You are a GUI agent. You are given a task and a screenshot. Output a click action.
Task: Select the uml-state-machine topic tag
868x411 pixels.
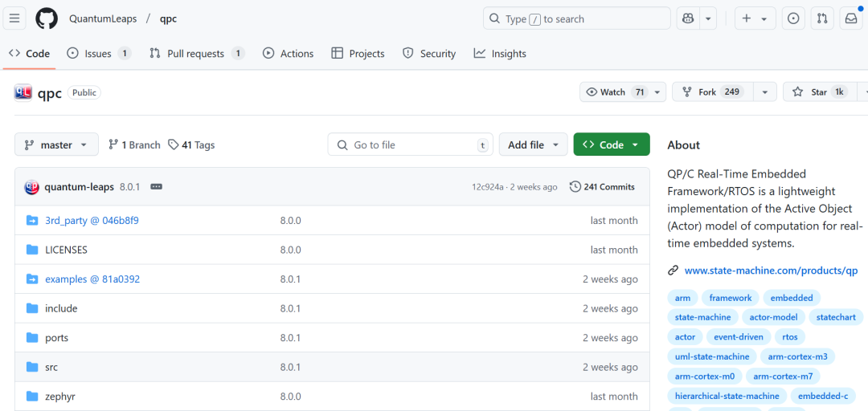[712, 356]
